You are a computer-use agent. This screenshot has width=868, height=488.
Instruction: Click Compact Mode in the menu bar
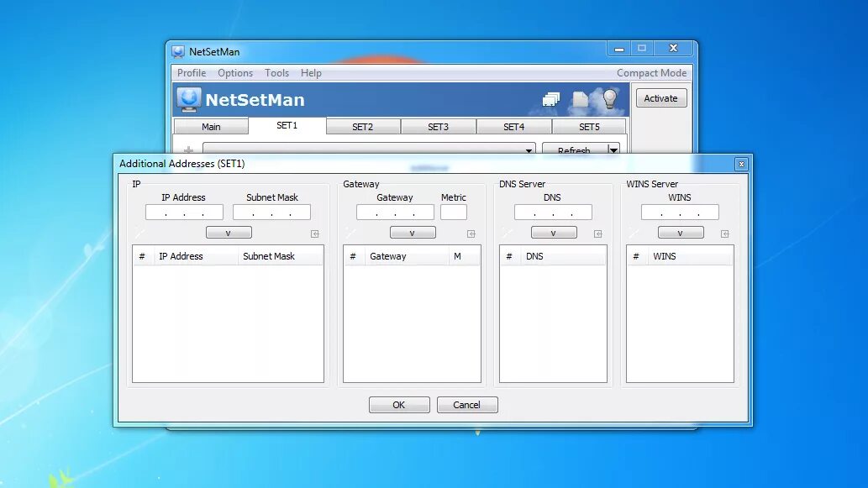coord(651,73)
